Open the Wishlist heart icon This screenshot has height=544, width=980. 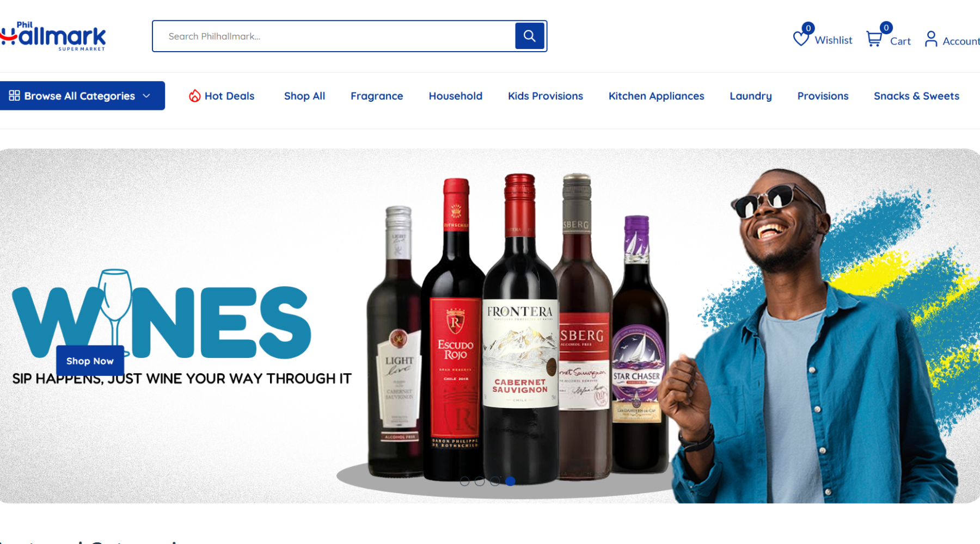800,39
